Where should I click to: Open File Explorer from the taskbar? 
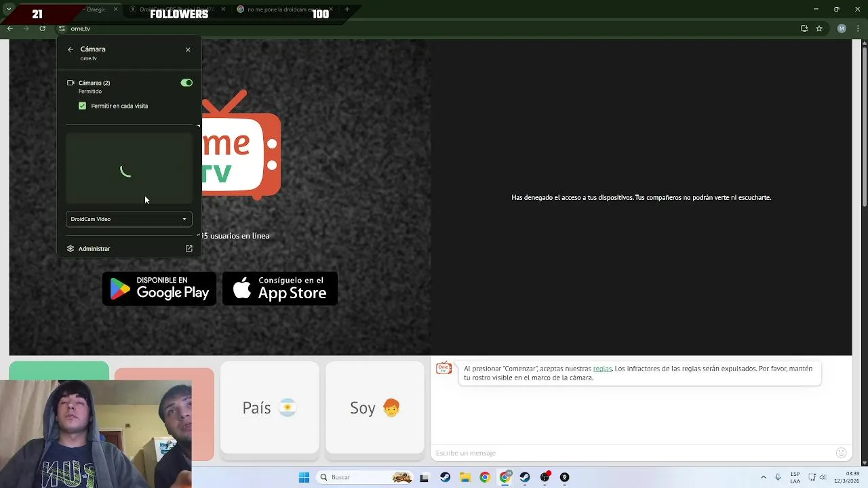click(x=465, y=477)
